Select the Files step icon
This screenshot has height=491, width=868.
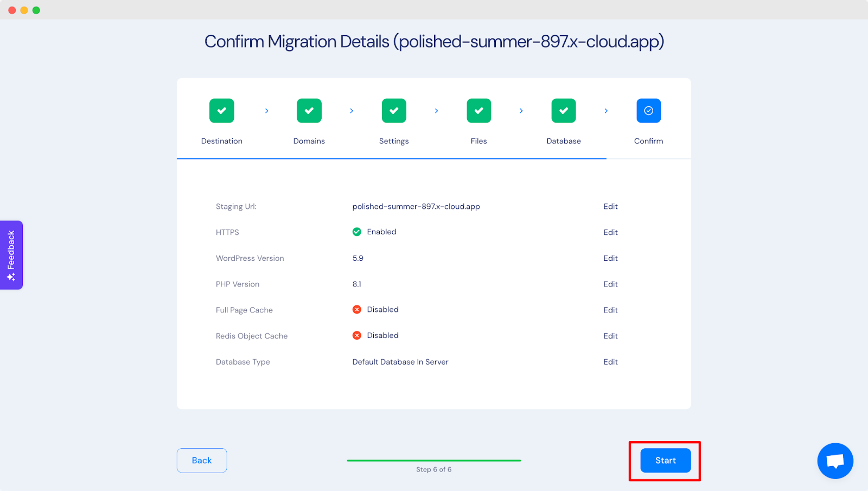coord(478,110)
